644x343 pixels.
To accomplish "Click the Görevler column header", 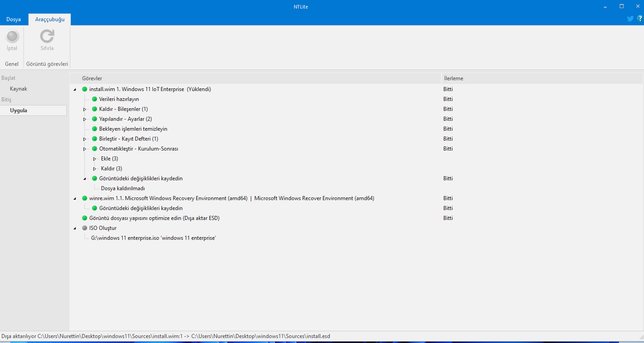I will pos(255,78).
